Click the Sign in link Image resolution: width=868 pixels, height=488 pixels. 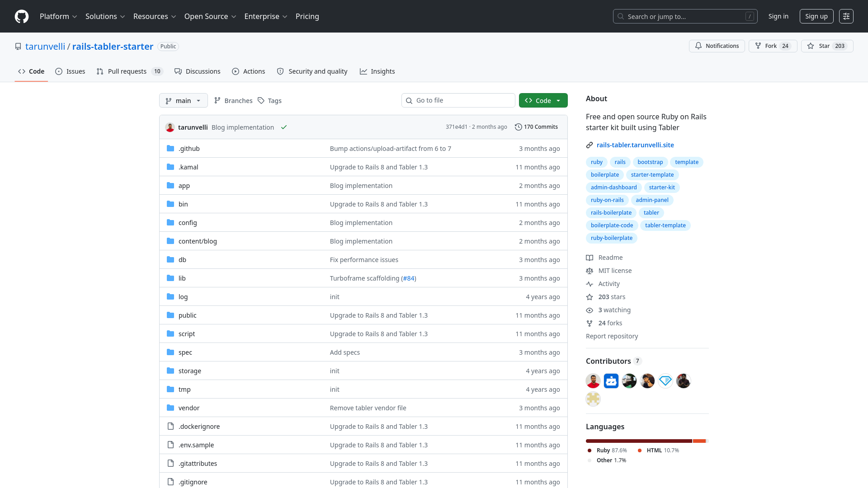coord(778,16)
